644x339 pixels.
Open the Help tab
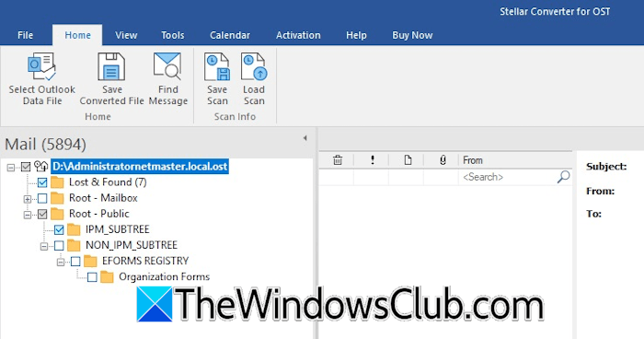pos(356,35)
